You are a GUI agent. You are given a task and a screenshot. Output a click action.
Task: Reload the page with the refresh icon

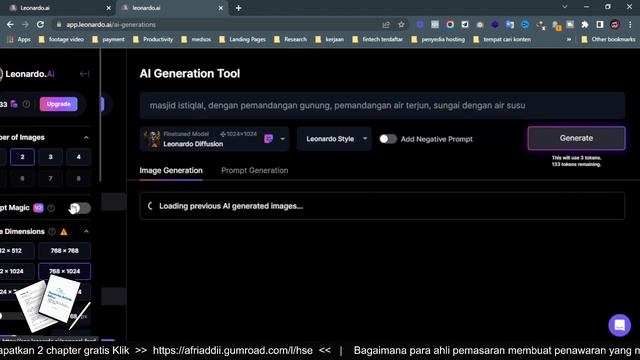[40, 24]
